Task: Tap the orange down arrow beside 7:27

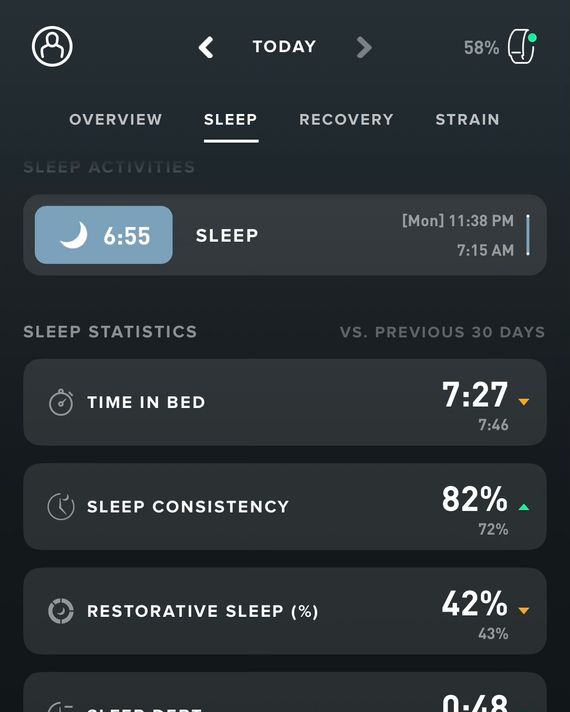Action: (524, 402)
